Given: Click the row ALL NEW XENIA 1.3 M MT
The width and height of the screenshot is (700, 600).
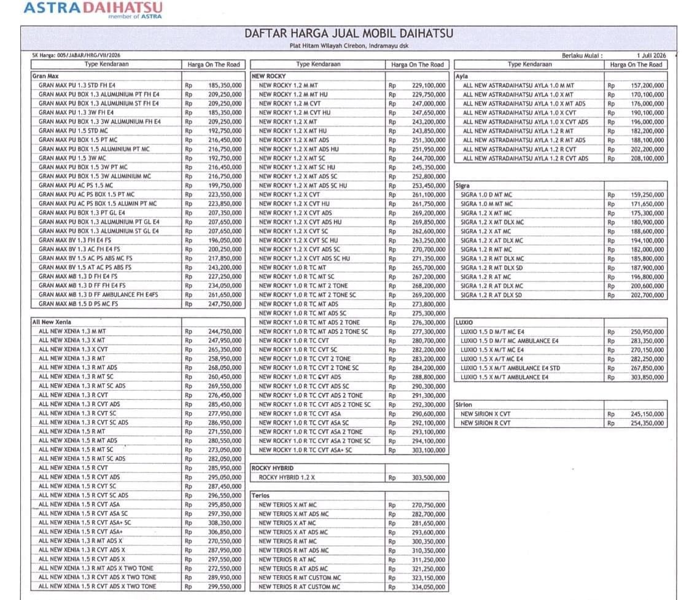Looking at the screenshot, I should 138,331.
